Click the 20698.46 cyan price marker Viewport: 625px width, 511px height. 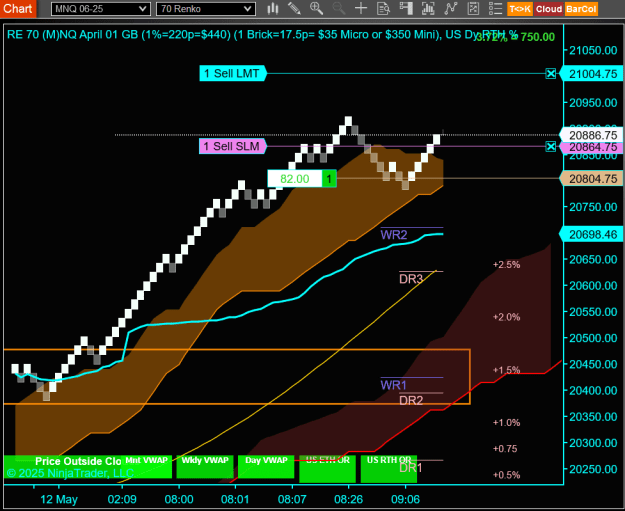(592, 234)
